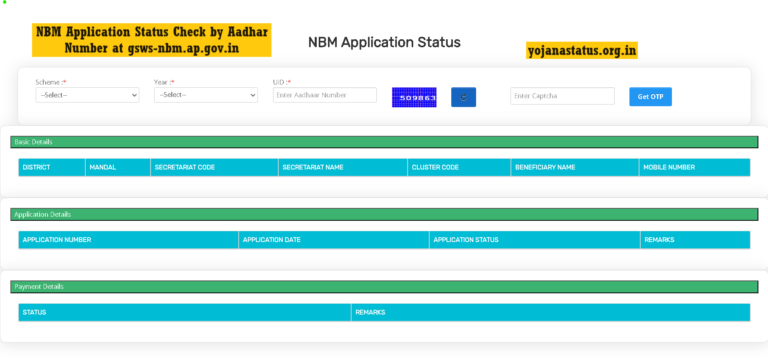Image resolution: width=768 pixels, height=361 pixels.
Task: Focus the Enter Aadhaar Number field
Action: [325, 95]
